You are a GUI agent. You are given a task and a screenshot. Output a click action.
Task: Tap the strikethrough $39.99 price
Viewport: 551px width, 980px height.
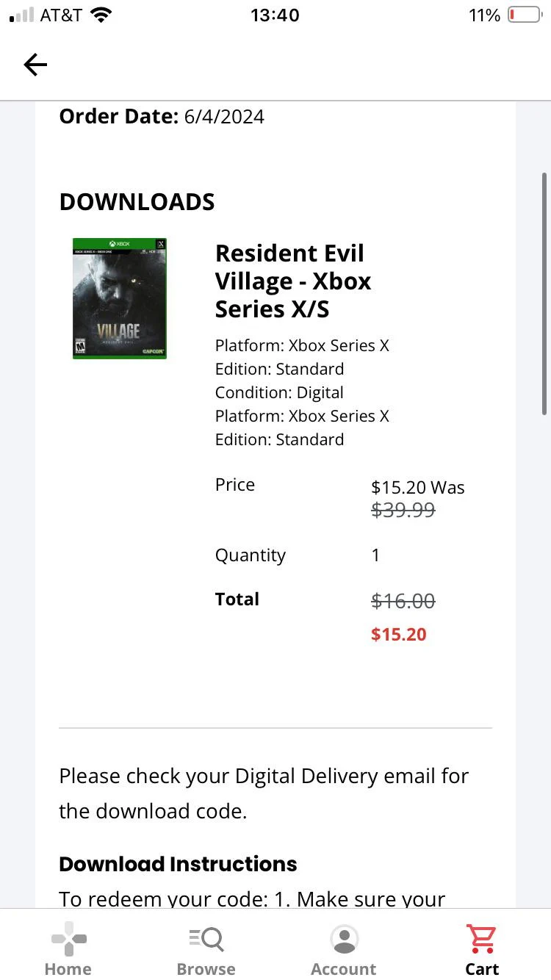(x=403, y=510)
